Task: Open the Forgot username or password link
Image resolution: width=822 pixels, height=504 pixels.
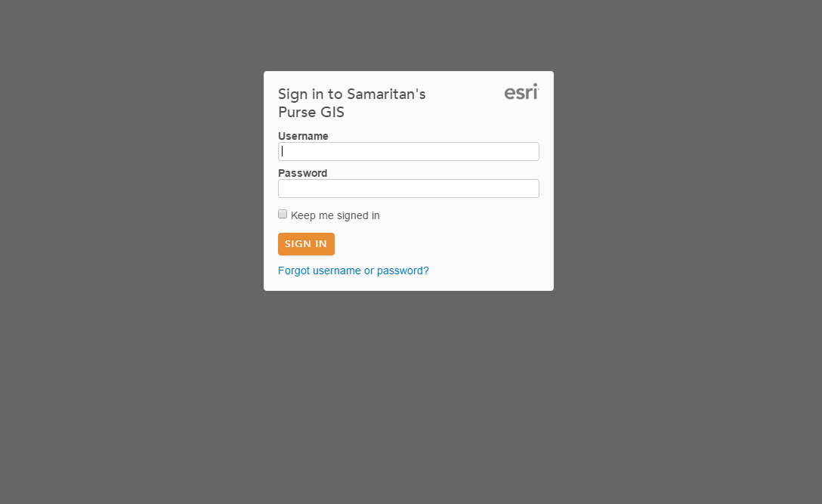Action: click(x=353, y=271)
